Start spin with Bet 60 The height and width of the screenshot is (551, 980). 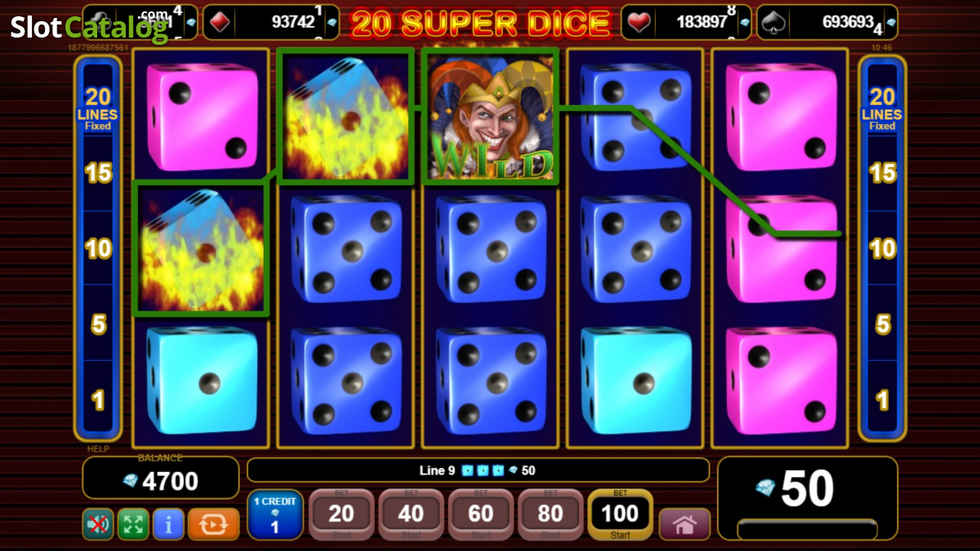[481, 514]
